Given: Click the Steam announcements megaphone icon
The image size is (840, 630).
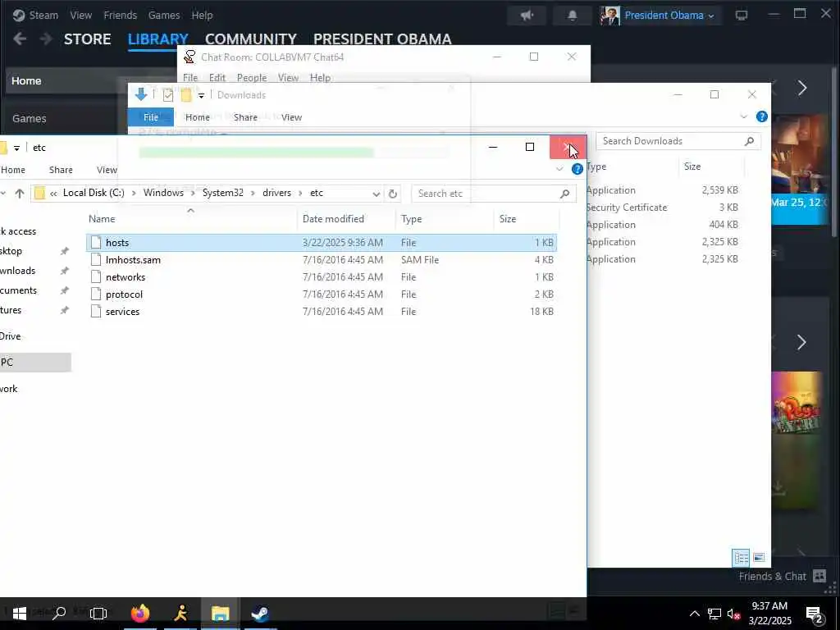Looking at the screenshot, I should pos(527,16).
